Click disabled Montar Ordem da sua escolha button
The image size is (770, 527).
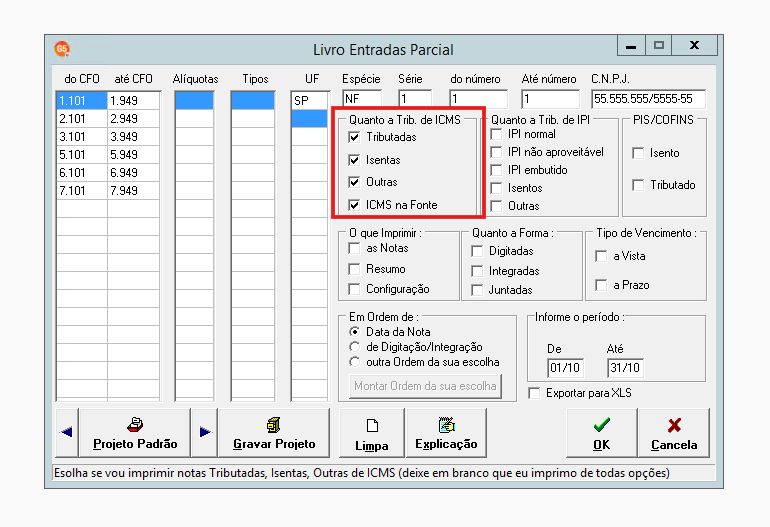click(425, 386)
